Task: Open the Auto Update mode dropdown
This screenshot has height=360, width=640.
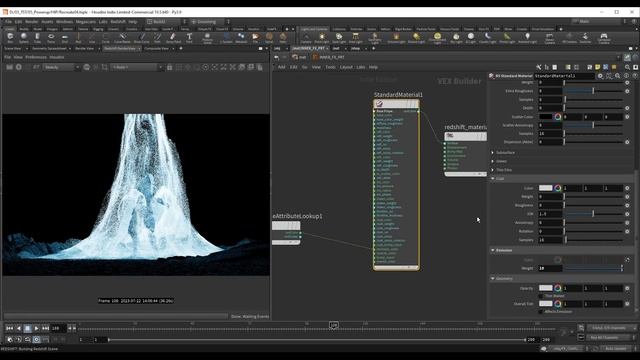Action: click(617, 349)
